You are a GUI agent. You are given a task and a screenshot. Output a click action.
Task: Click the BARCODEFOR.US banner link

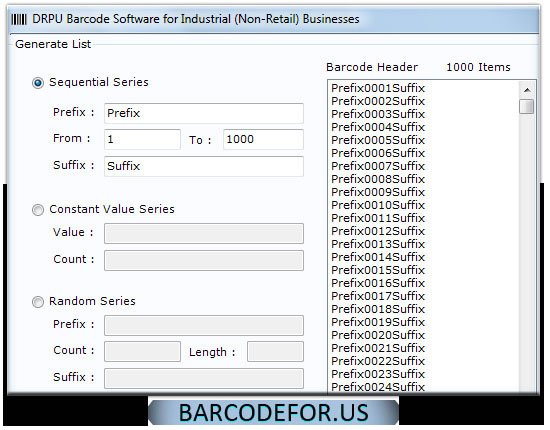[274, 412]
